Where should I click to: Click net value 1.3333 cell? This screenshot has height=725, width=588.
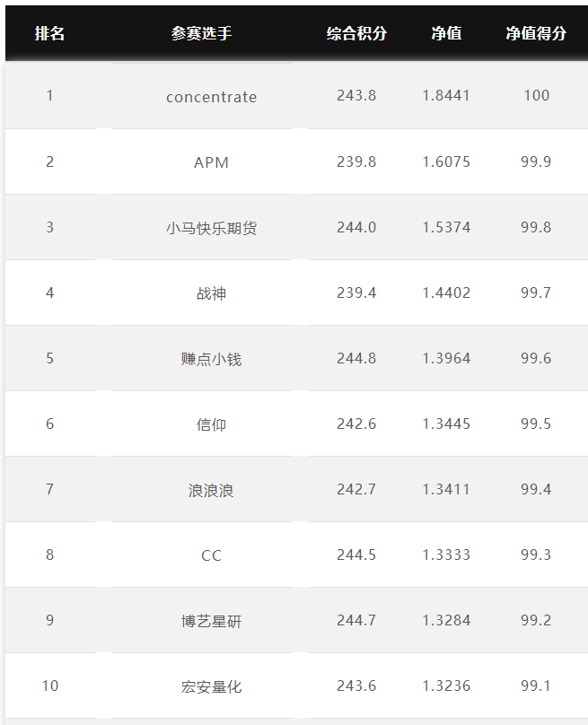click(446, 555)
